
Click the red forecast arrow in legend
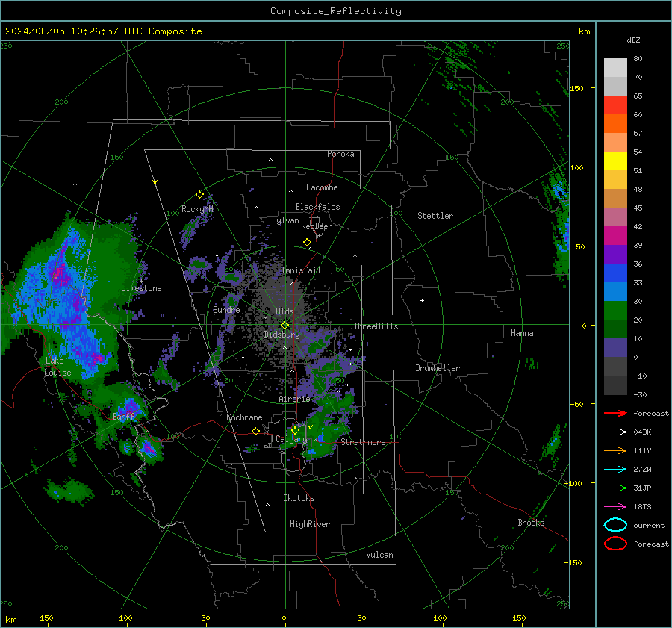(x=615, y=413)
